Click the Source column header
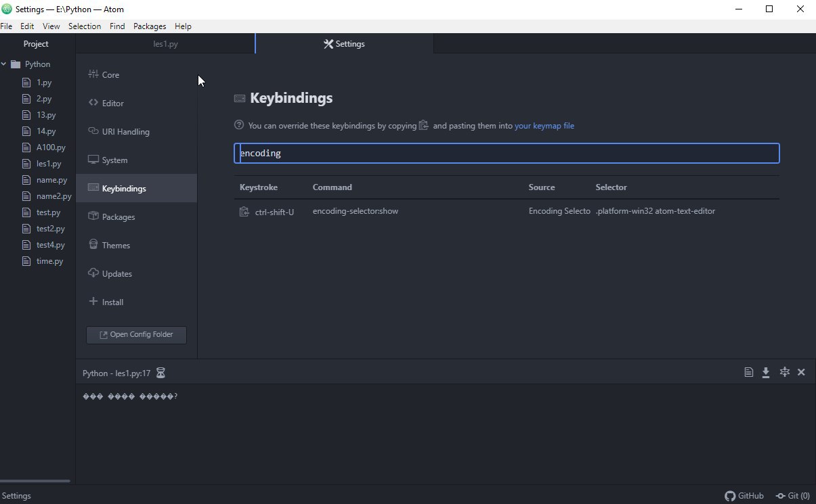 (542, 187)
